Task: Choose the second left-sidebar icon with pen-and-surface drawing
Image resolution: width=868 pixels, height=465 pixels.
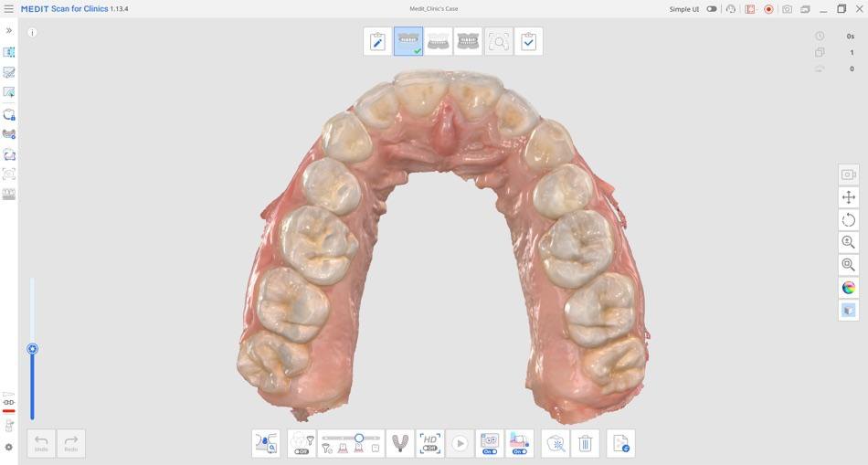Action: [x=9, y=72]
